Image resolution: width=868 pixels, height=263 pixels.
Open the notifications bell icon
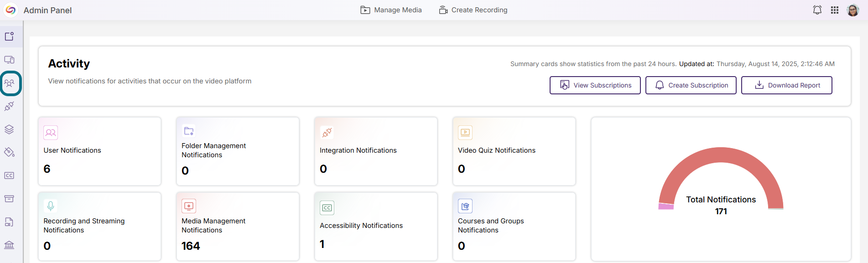pos(817,10)
